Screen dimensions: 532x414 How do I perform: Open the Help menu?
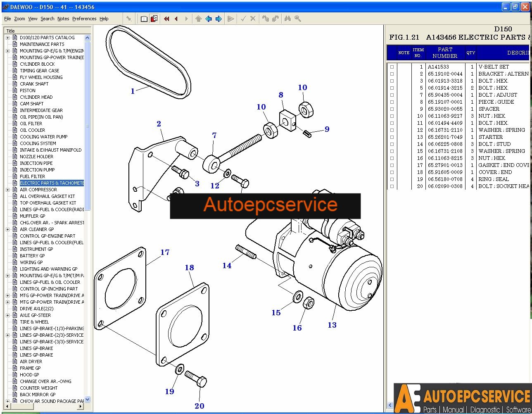coord(104,19)
